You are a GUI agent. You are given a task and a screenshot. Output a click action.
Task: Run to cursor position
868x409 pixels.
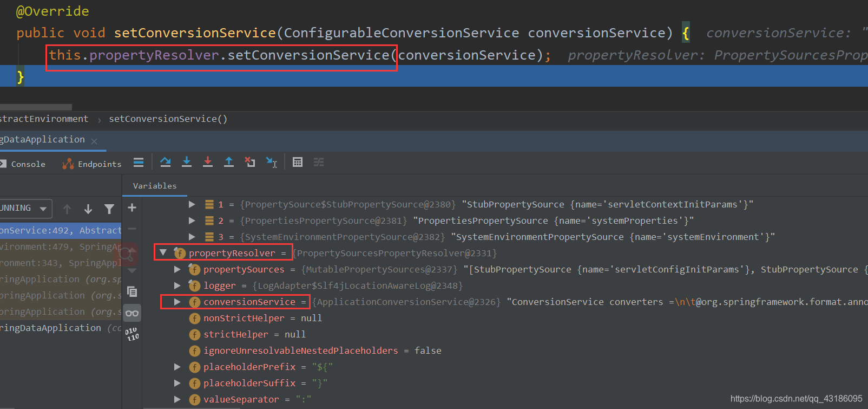[x=272, y=162]
